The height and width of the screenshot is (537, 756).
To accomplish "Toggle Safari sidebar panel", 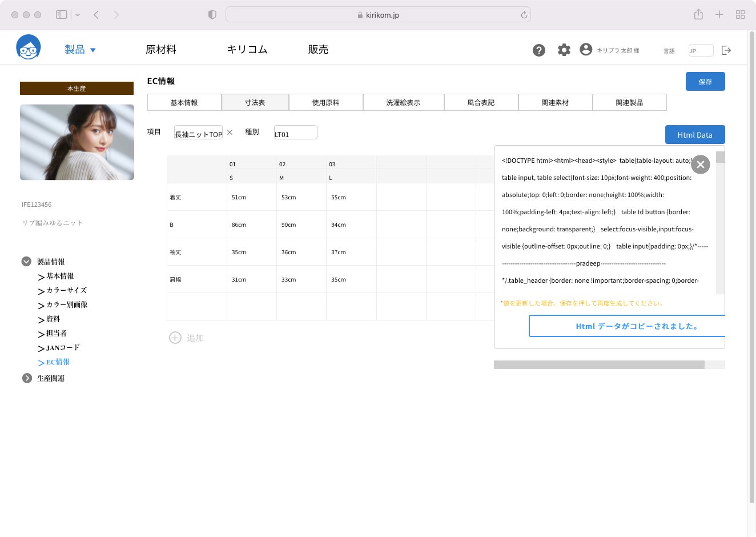I will coord(61,15).
